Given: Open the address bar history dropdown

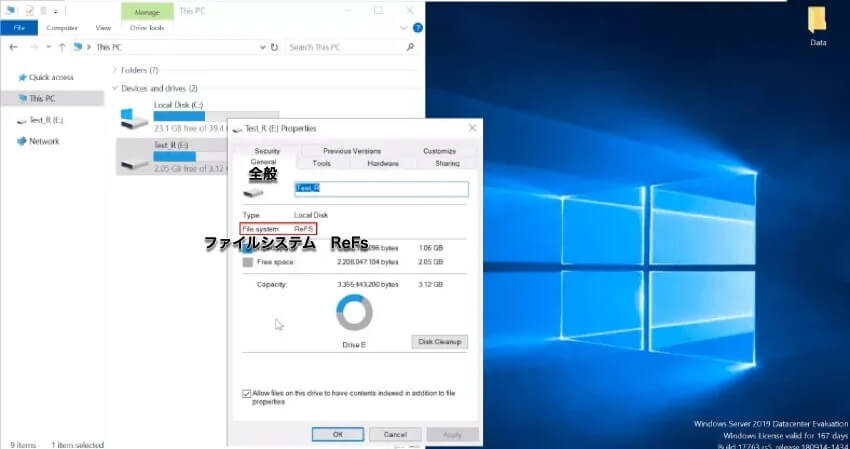Looking at the screenshot, I should coord(263,47).
